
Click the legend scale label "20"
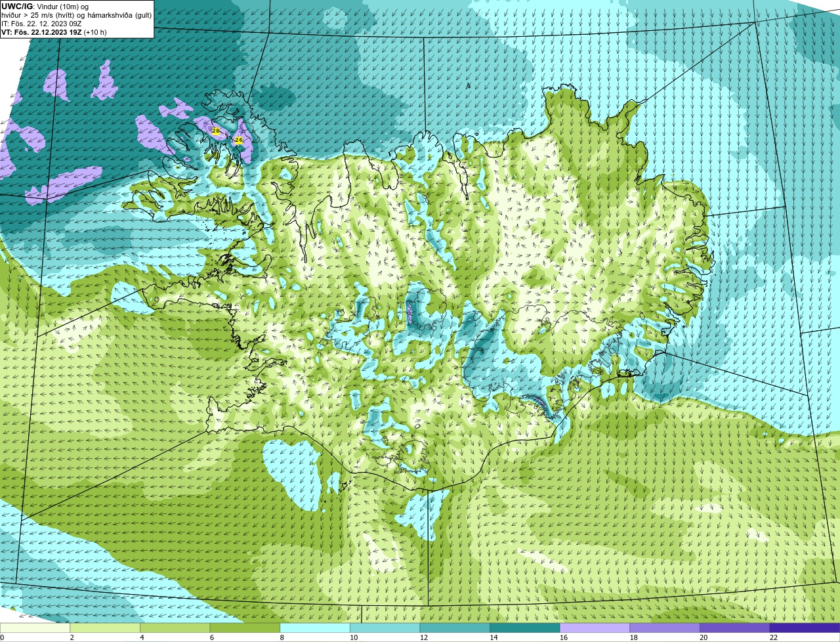pos(703,637)
